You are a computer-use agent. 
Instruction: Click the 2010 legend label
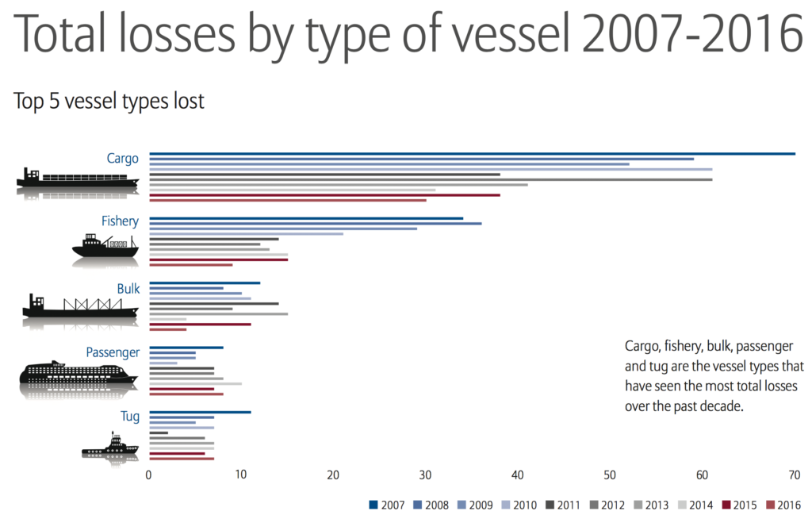point(525,505)
